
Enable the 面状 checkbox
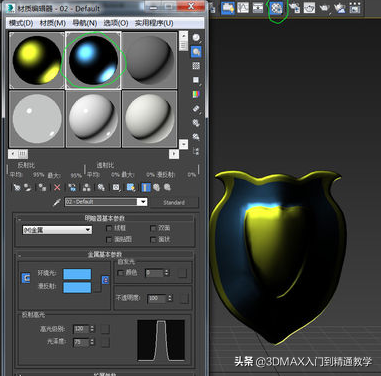pyautogui.click(x=153, y=239)
